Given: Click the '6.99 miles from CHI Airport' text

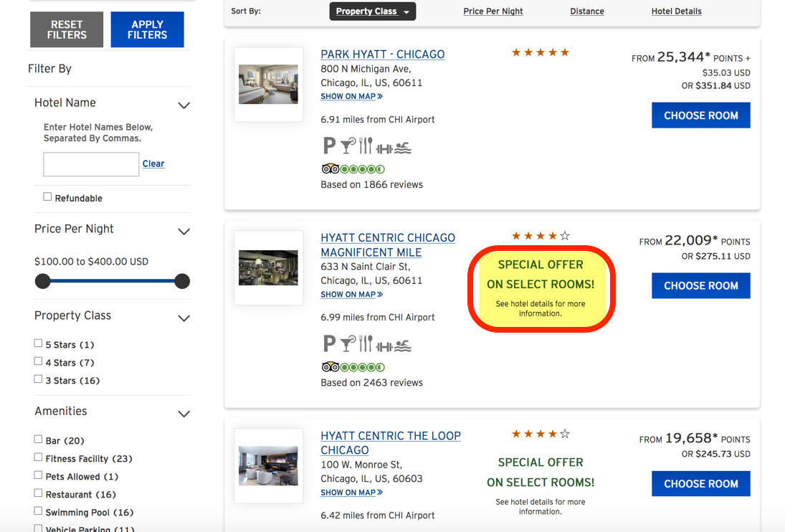Looking at the screenshot, I should click(378, 318).
